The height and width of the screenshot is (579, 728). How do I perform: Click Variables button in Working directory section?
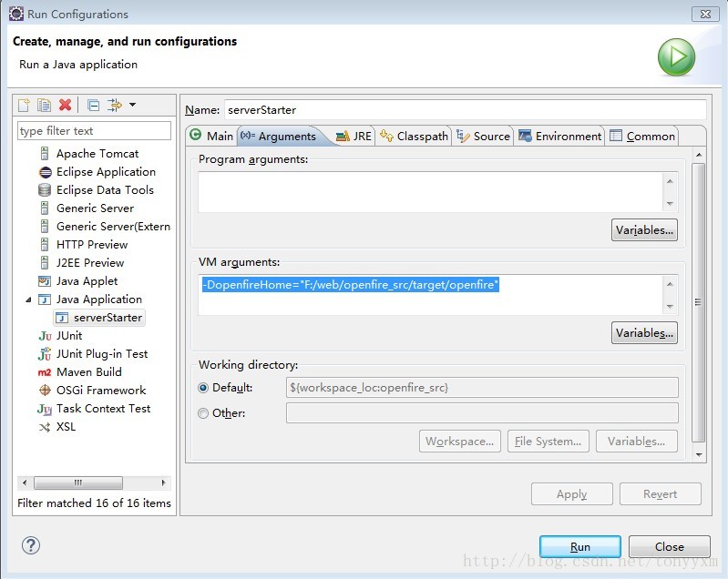637,442
